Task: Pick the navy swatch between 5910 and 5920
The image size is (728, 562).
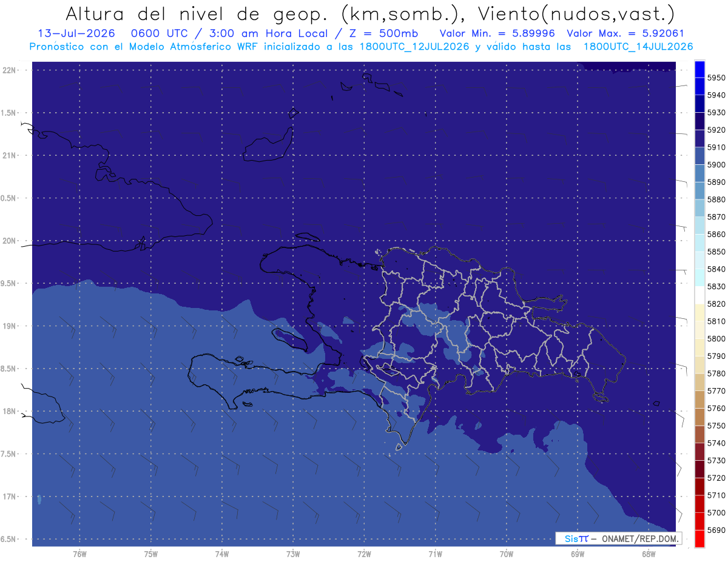Action: [x=699, y=138]
